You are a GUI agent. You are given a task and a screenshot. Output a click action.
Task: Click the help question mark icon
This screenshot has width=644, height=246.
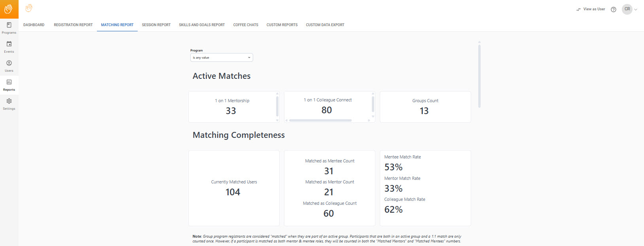614,10
